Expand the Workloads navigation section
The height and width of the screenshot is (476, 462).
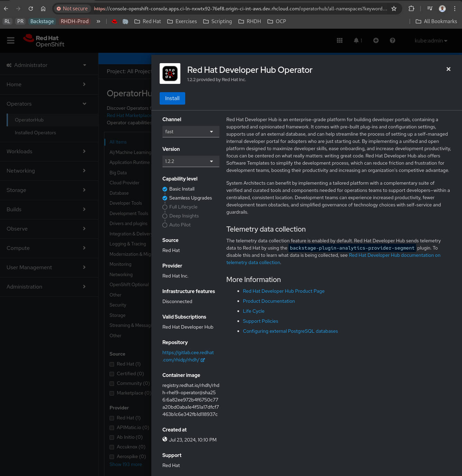tap(49, 152)
